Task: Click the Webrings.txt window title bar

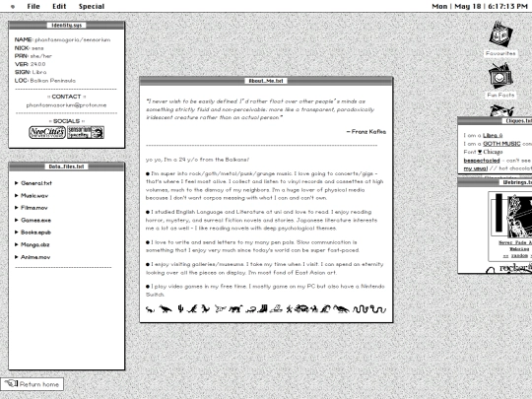Action: pos(495,182)
